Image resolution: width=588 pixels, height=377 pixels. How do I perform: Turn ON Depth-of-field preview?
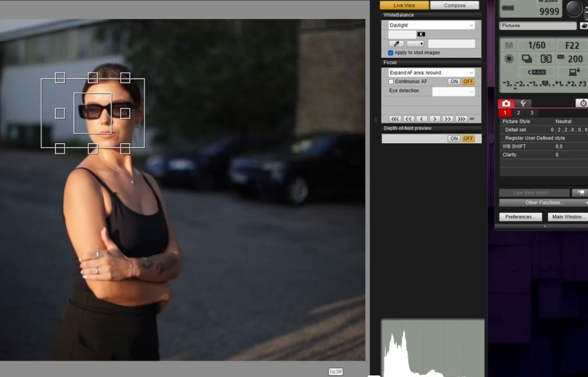point(454,139)
